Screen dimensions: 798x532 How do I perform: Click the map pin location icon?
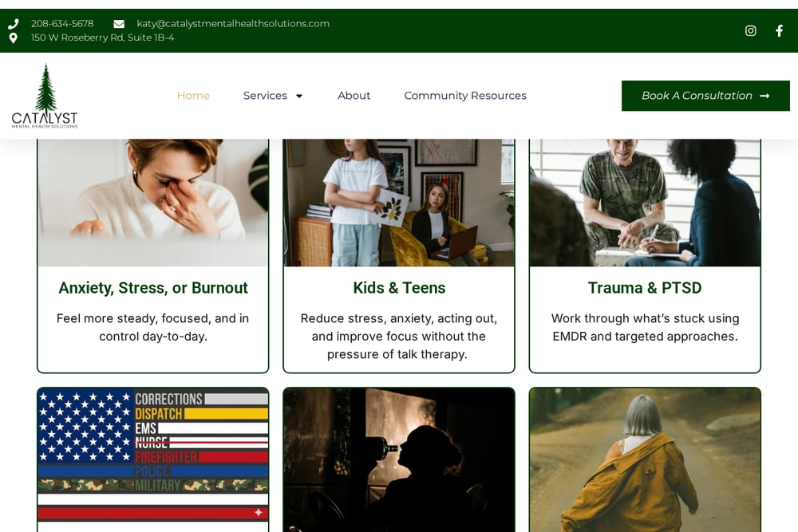(14, 37)
